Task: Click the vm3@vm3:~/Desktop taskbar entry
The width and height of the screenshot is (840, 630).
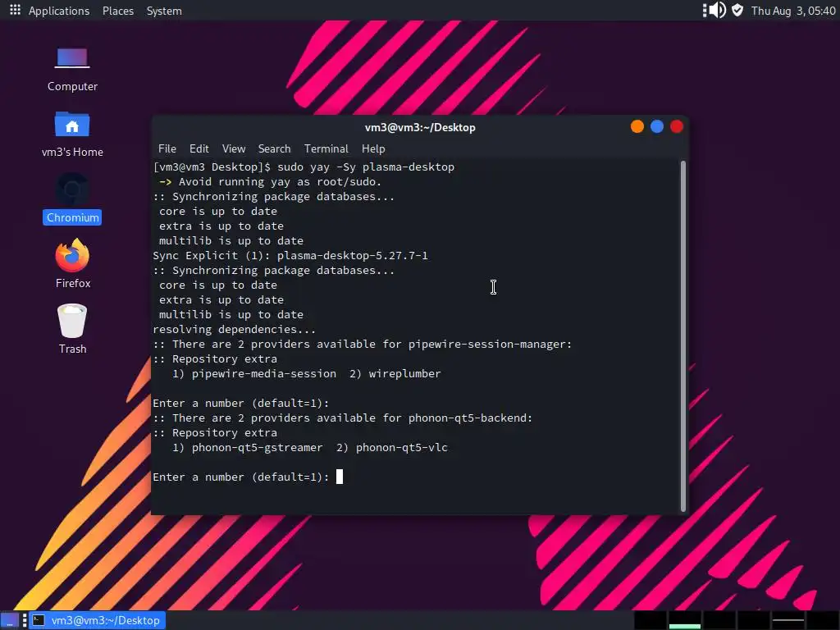Action: [x=98, y=620]
